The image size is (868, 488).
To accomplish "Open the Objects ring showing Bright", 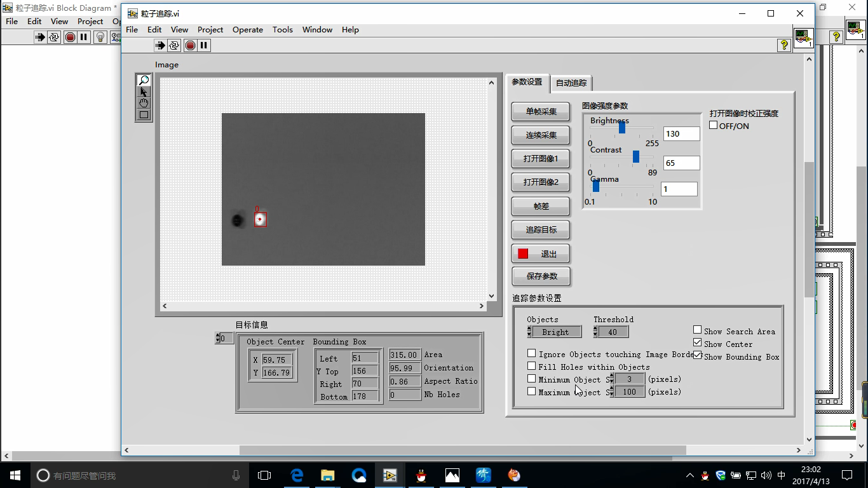I will point(556,331).
